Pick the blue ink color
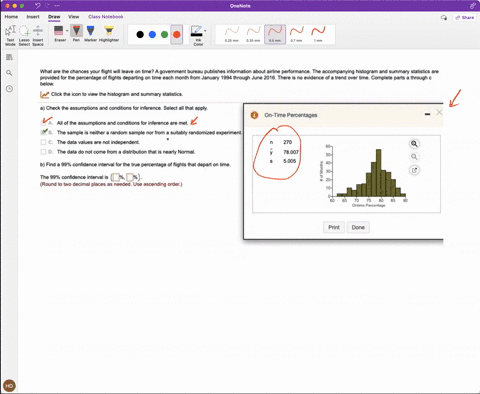Screen dimensions: 480x394 [152, 34]
